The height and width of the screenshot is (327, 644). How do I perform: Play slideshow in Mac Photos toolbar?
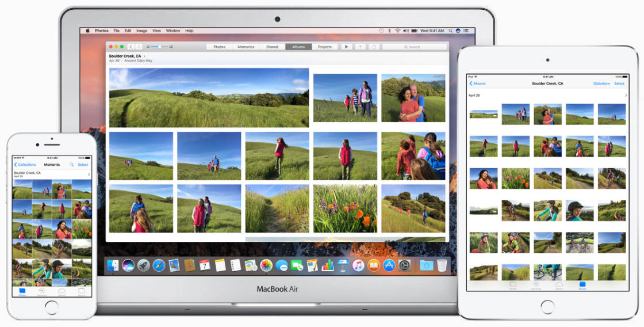pos(347,47)
